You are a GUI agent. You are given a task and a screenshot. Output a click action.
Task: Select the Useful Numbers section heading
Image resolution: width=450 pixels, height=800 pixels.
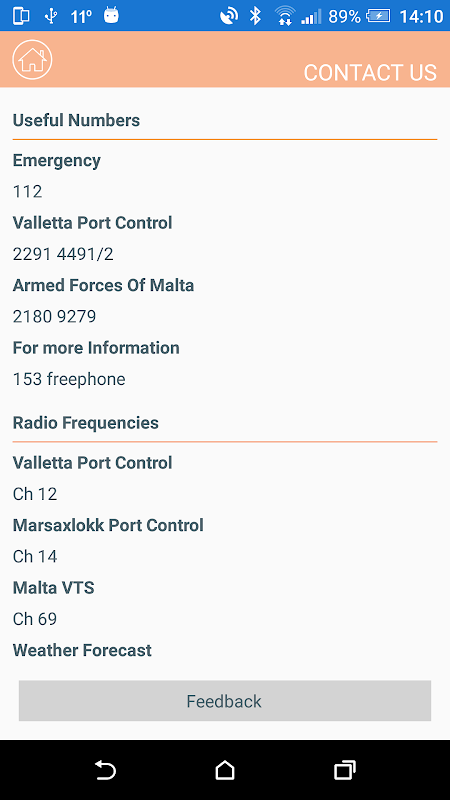click(x=76, y=120)
